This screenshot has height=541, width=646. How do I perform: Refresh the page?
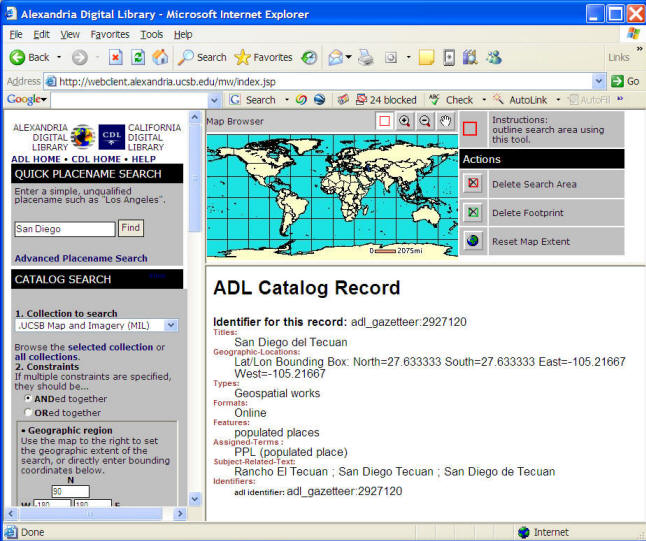click(x=138, y=57)
